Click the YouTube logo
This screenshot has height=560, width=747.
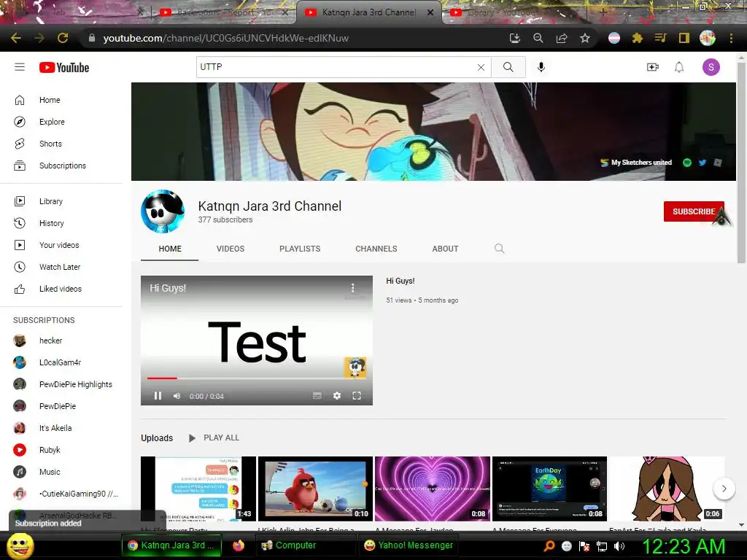(64, 68)
